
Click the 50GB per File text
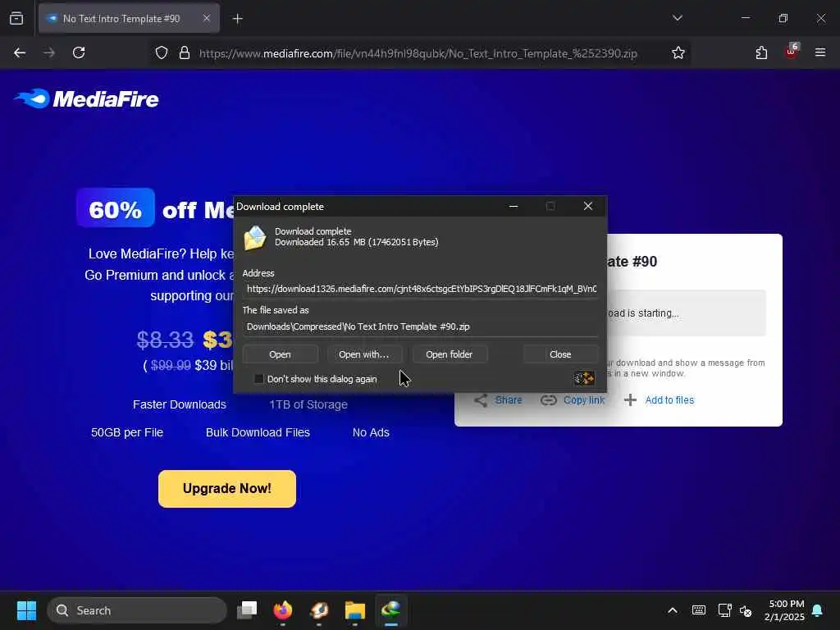(x=127, y=432)
